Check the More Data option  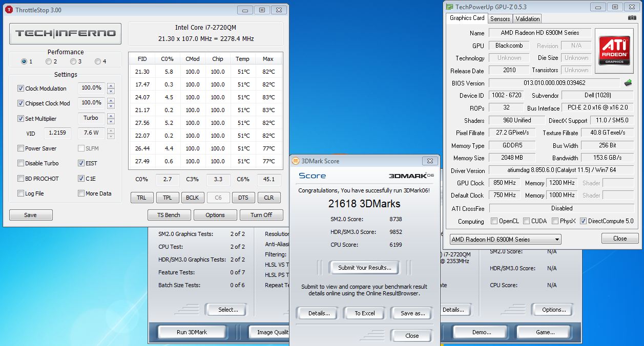81,193
